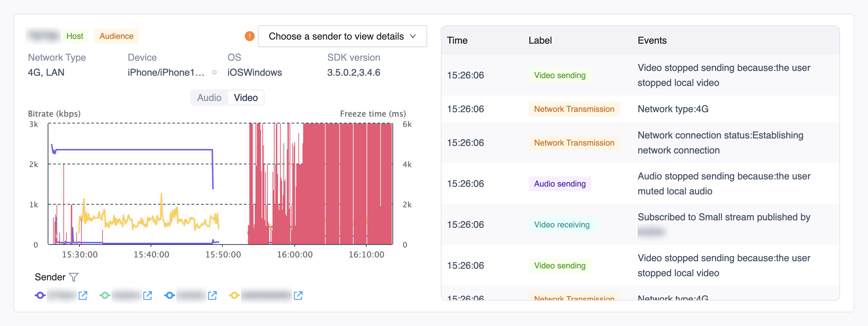868x326 pixels.
Task: Click the sender dropdown chevron arrow
Action: click(x=413, y=36)
